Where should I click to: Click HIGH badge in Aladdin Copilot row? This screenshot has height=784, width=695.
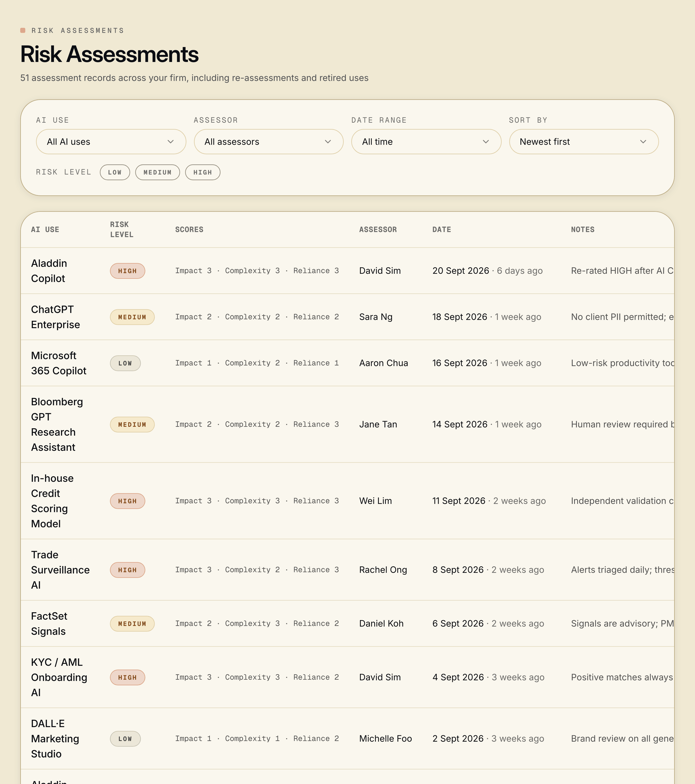tap(127, 271)
